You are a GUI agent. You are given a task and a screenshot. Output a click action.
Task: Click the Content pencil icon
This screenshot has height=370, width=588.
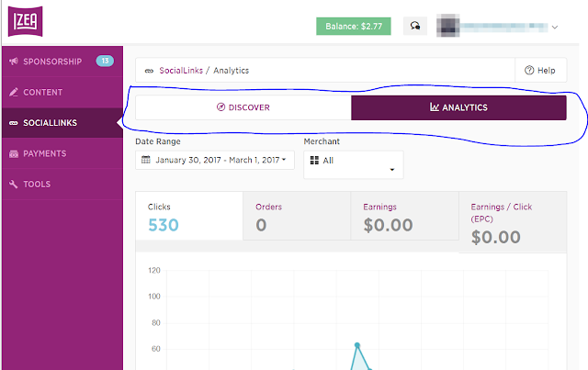point(14,92)
